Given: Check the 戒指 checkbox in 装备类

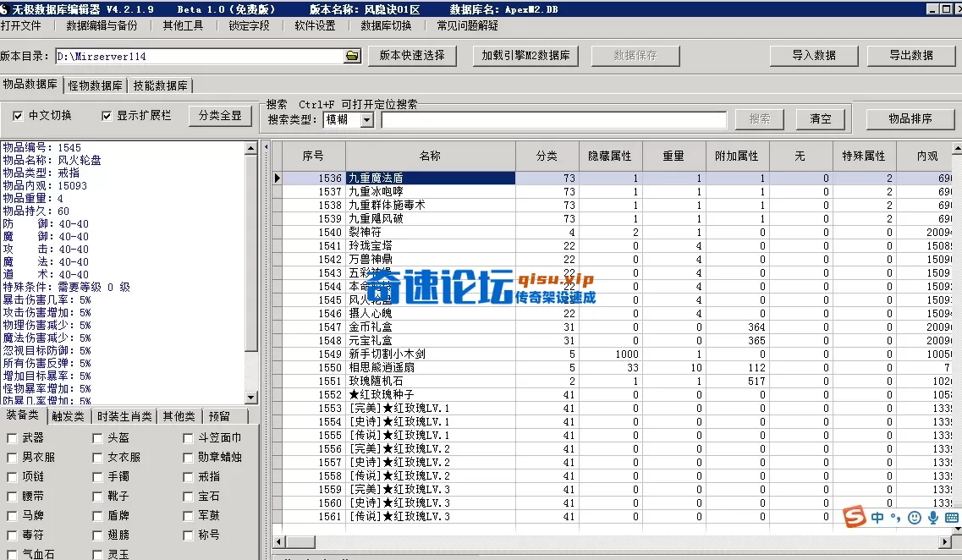Looking at the screenshot, I should coord(187,476).
